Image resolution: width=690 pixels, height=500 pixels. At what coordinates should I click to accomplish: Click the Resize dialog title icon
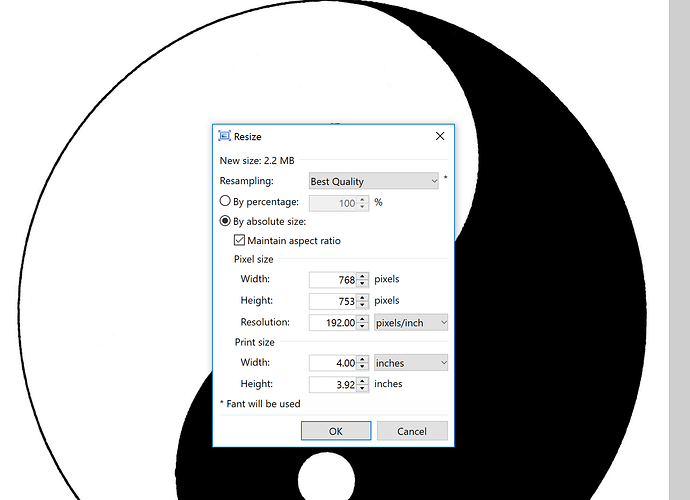[x=224, y=136]
